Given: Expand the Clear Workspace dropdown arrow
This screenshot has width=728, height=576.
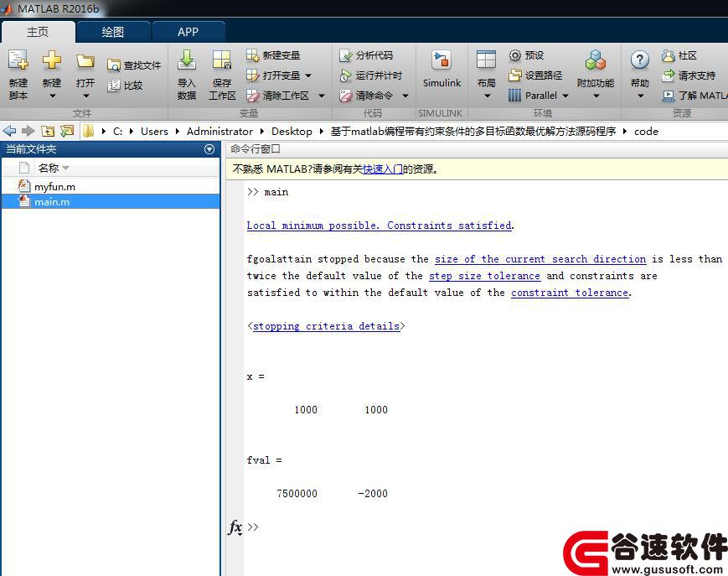Looking at the screenshot, I should [322, 96].
